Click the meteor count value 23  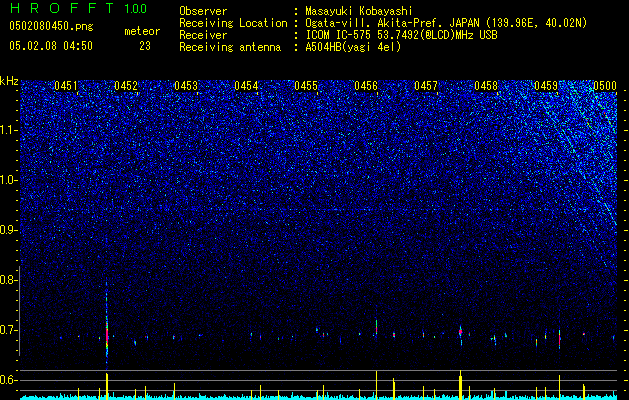tap(145, 46)
